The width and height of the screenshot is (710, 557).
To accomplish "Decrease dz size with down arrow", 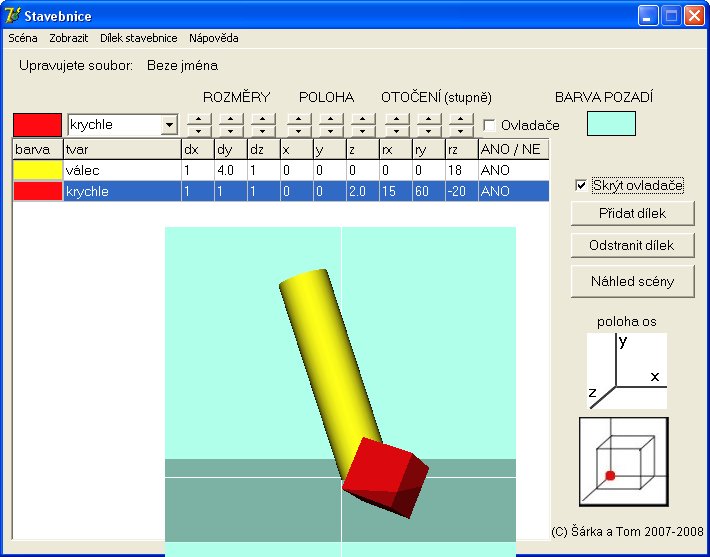I will click(263, 131).
